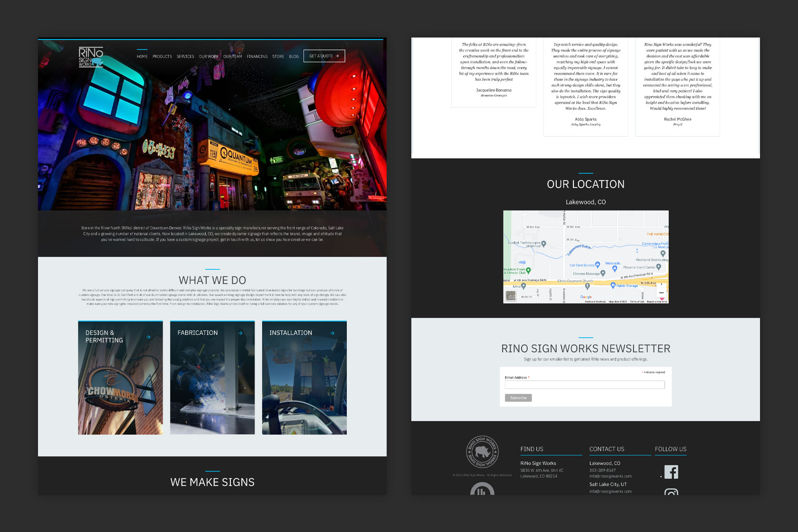Click the Installation card arrow icon
The image size is (798, 532).
click(332, 333)
